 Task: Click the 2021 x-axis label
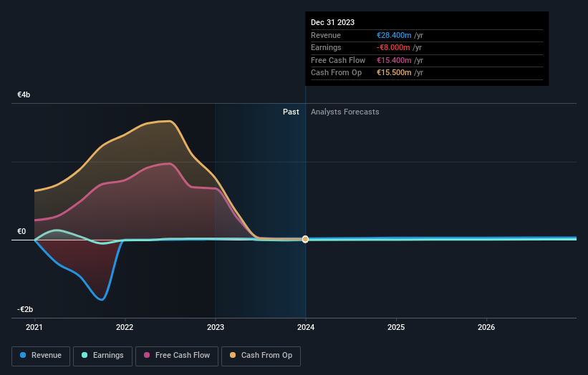point(34,327)
